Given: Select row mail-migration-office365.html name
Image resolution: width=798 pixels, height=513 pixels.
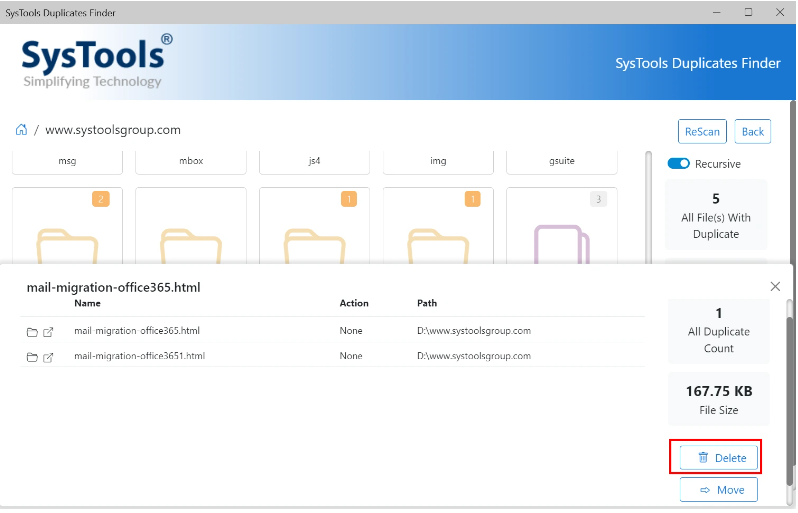Looking at the screenshot, I should 137,331.
